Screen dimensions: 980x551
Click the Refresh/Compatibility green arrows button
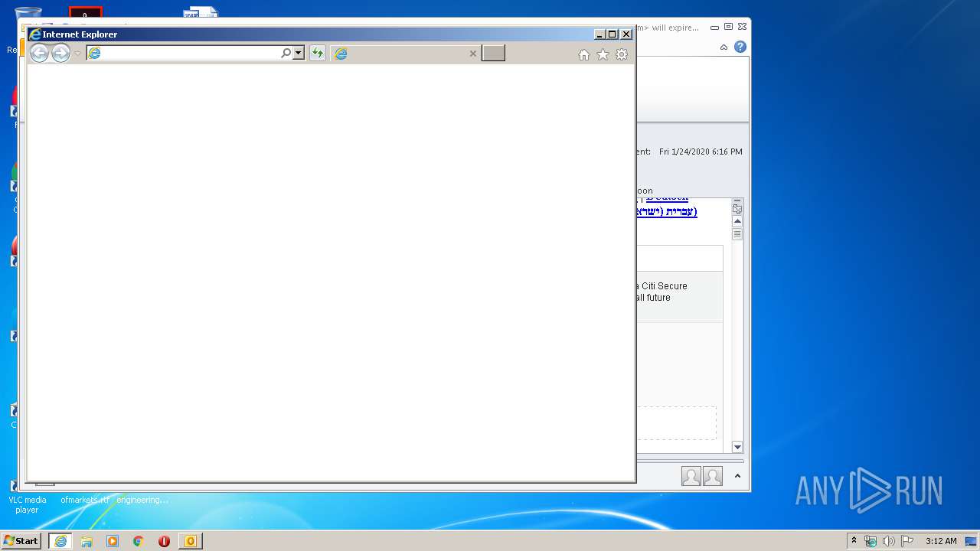pyautogui.click(x=317, y=53)
